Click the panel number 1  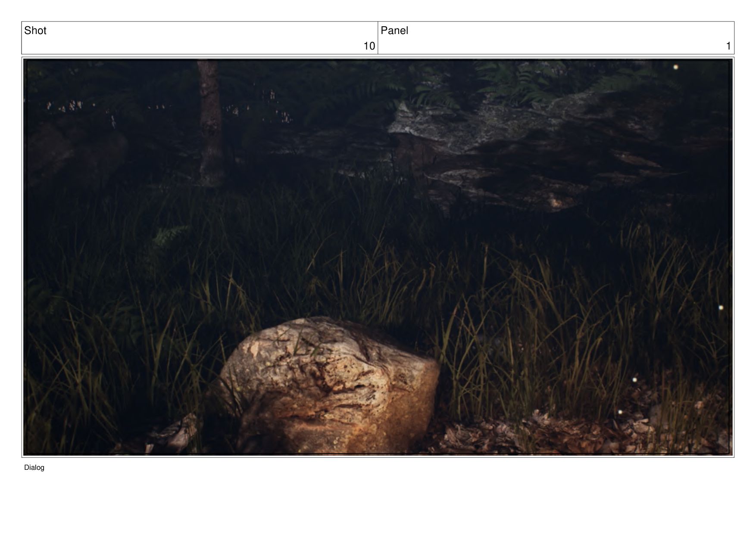tap(728, 46)
